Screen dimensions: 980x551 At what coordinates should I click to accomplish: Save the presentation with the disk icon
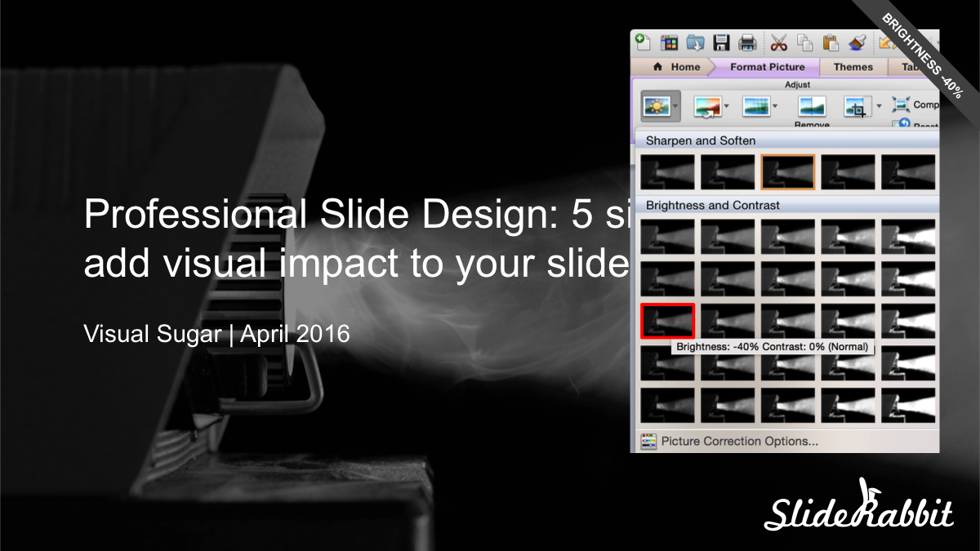click(722, 42)
